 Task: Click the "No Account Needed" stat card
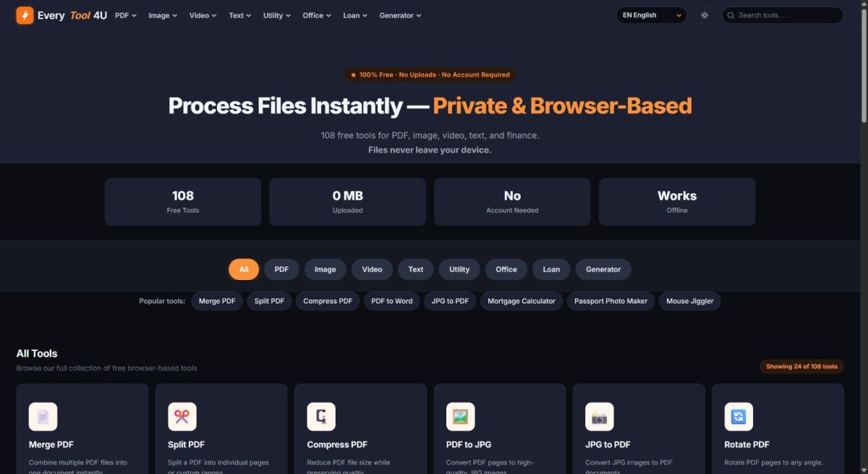click(512, 202)
